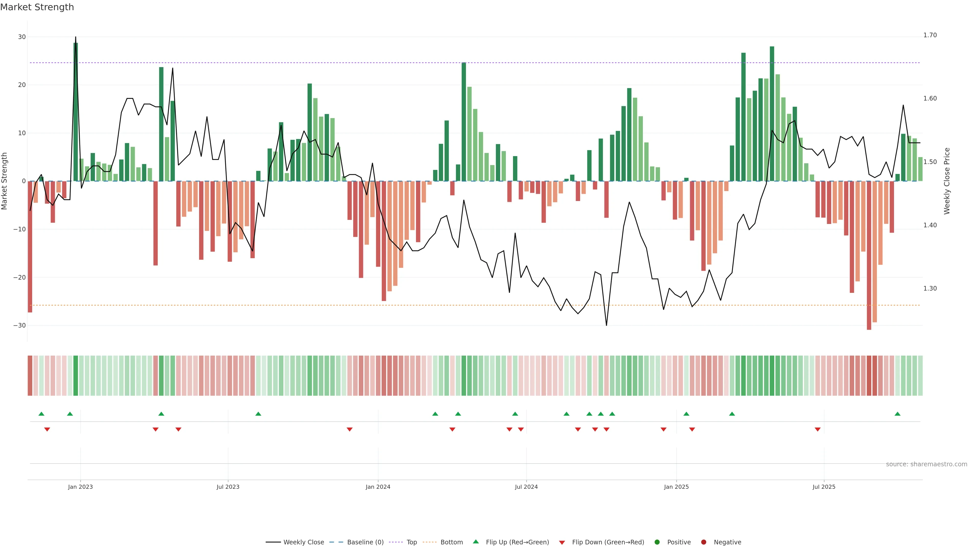Click the source: sharemaestro.com text
The image size is (980, 551).
[926, 464]
